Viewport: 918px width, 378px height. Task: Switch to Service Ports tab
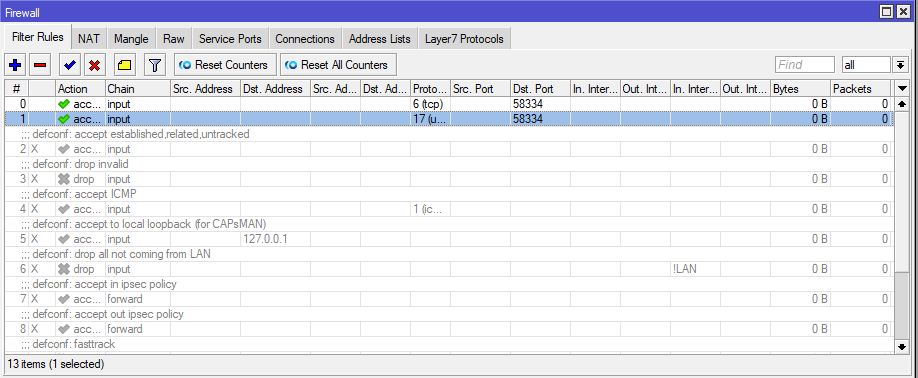(230, 39)
